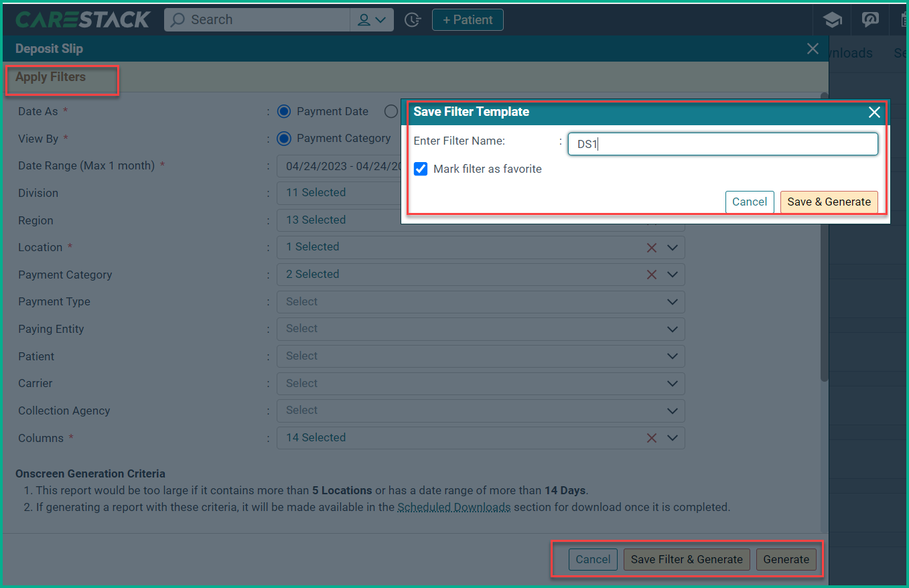Click the filter name field showing DS1
The image size is (909, 588).
pos(722,143)
